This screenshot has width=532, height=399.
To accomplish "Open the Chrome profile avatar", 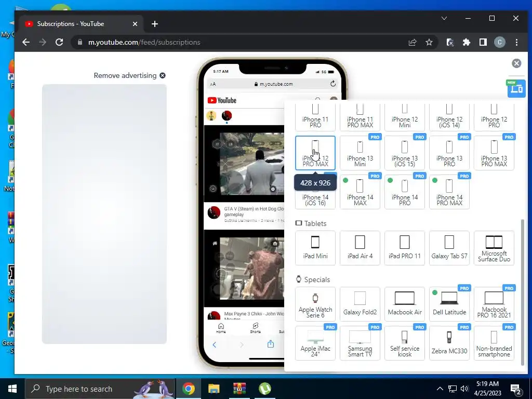I will [499, 43].
